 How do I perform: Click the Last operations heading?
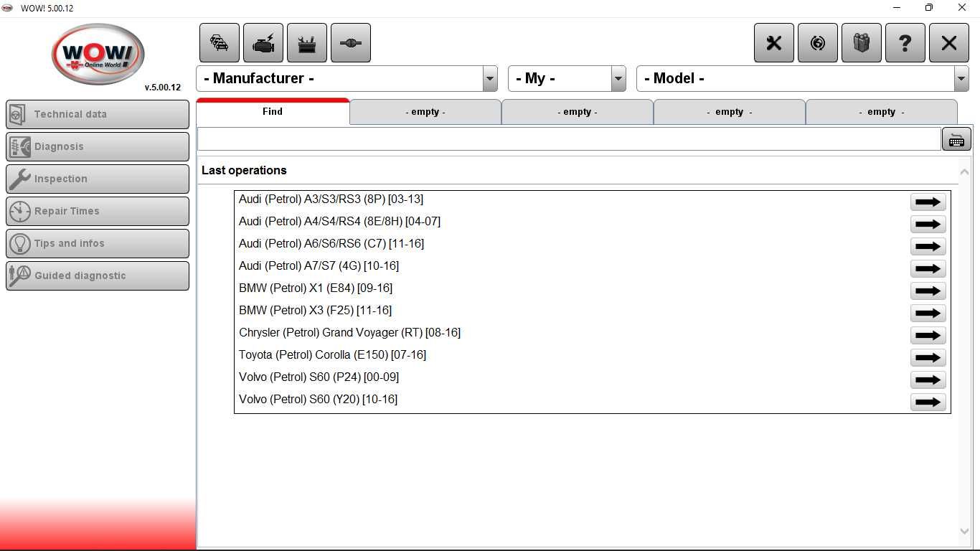coord(244,171)
